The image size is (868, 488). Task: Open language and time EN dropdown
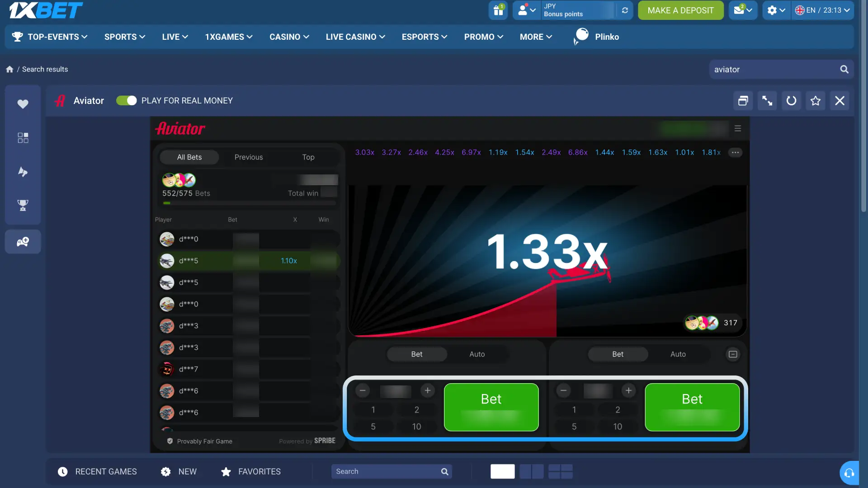(x=822, y=10)
